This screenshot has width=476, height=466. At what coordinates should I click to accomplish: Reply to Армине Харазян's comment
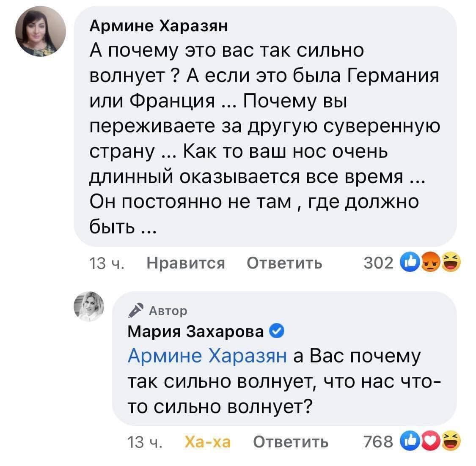click(x=284, y=263)
